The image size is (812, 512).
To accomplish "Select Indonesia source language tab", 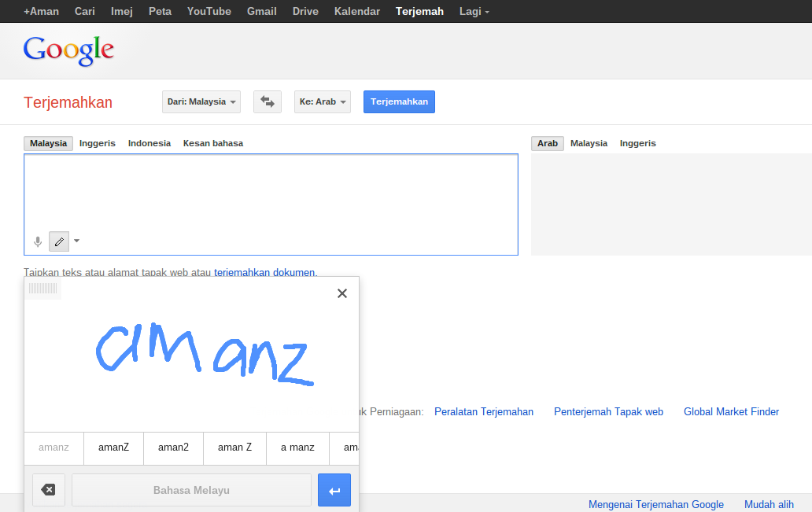I will pos(149,143).
